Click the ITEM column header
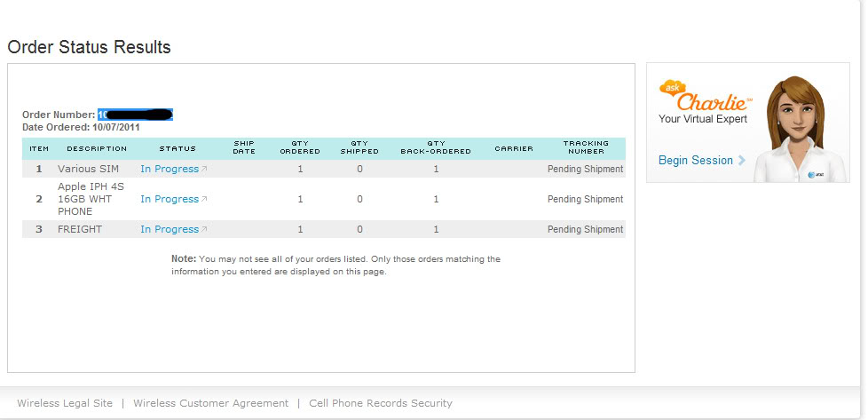The height and width of the screenshot is (420, 868). 39,148
